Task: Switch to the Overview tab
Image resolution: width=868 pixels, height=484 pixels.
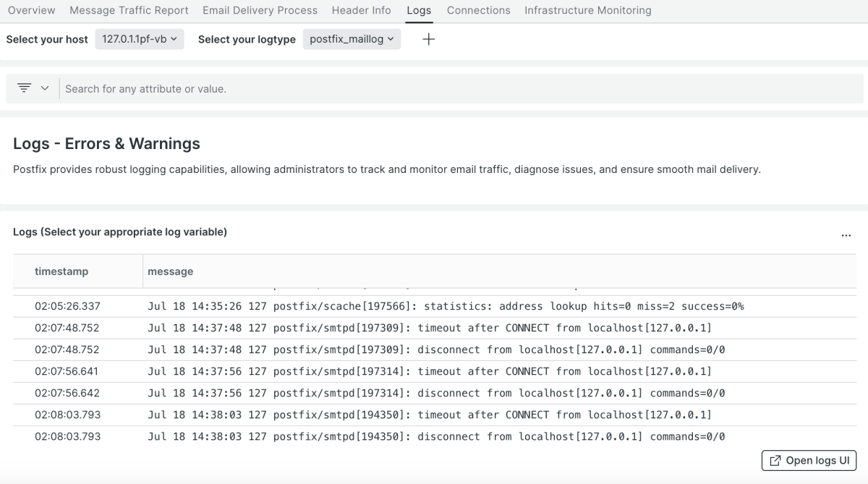Action: pos(32,10)
